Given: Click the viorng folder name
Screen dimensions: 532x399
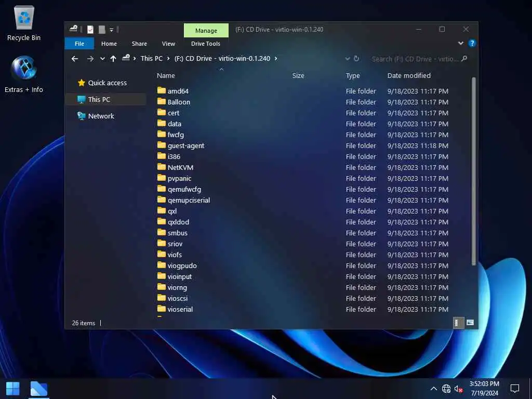Looking at the screenshot, I should 177,287.
